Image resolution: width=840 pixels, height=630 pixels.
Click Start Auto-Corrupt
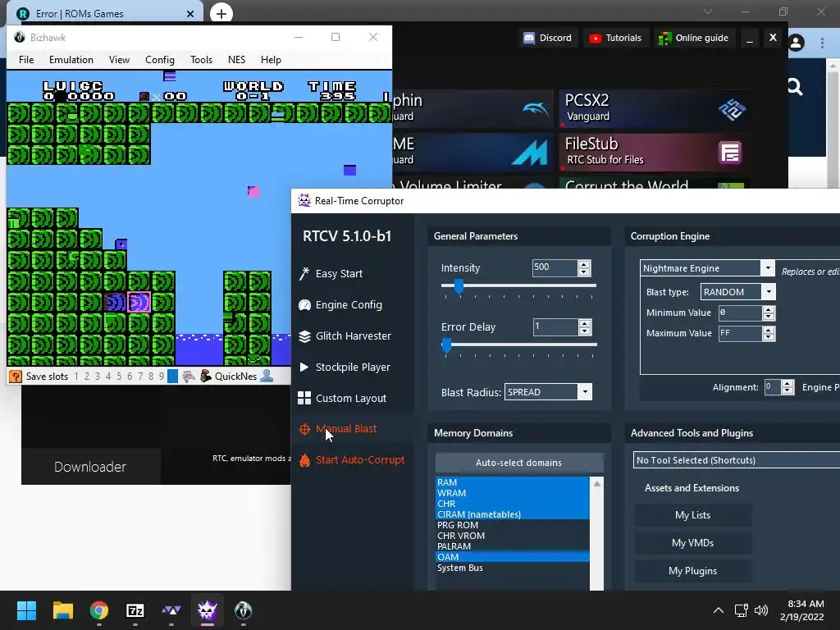[351, 460]
